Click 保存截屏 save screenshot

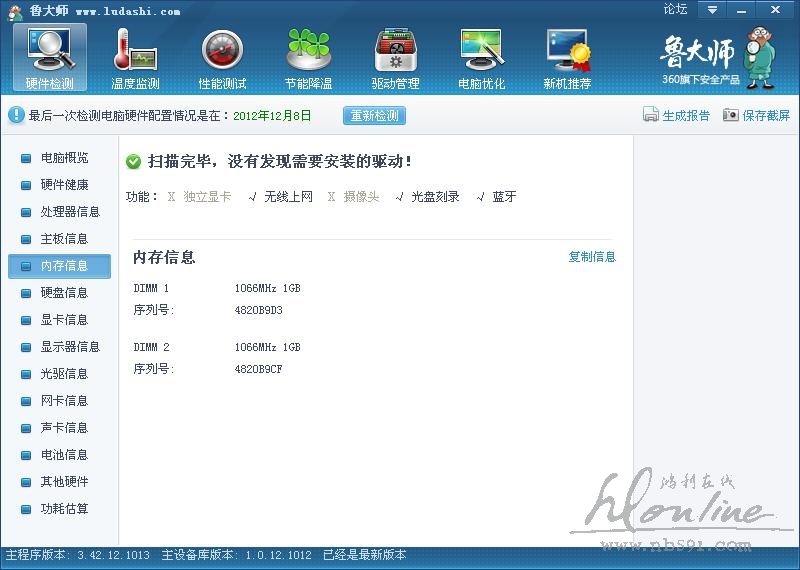pos(756,115)
